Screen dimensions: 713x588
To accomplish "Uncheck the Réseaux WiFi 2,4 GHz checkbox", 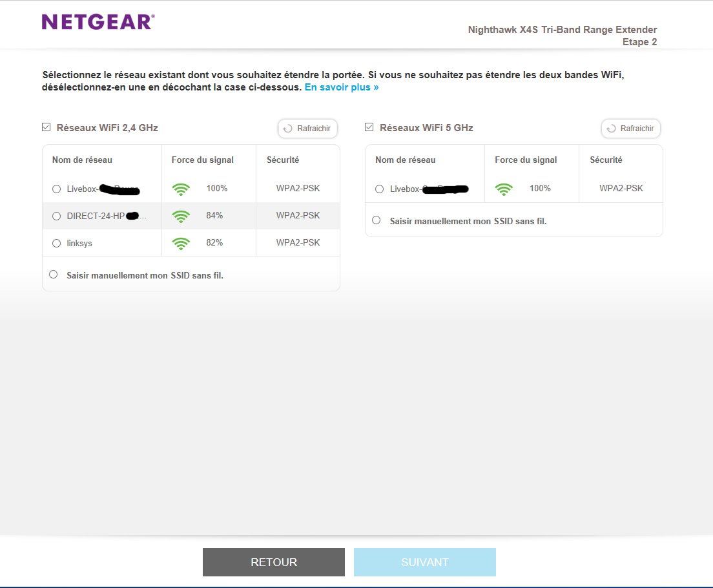I will [46, 128].
